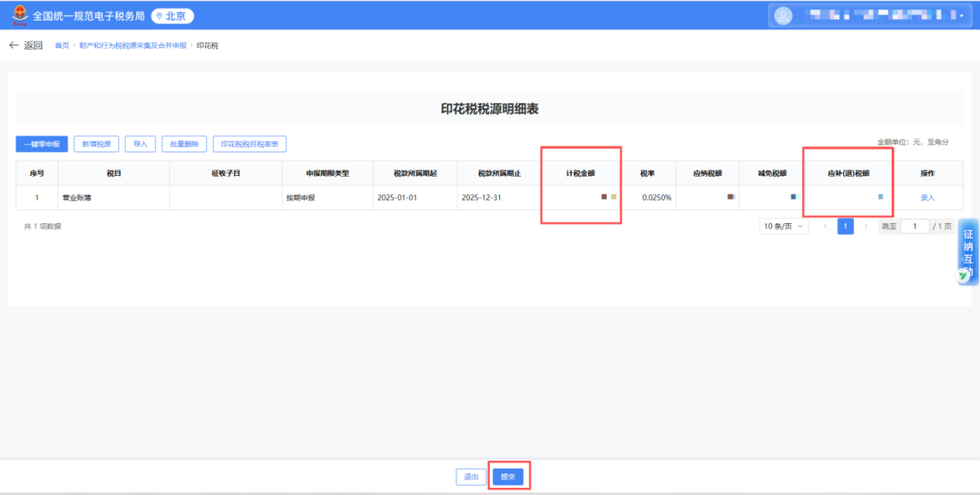Switch region via 北京 selector
The image size is (980, 495).
[x=172, y=16]
